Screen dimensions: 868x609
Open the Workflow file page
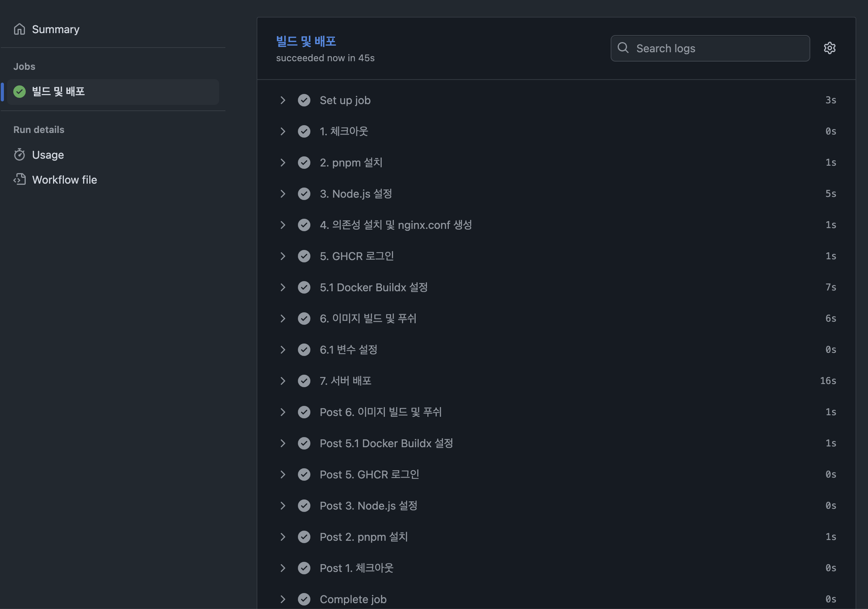64,180
